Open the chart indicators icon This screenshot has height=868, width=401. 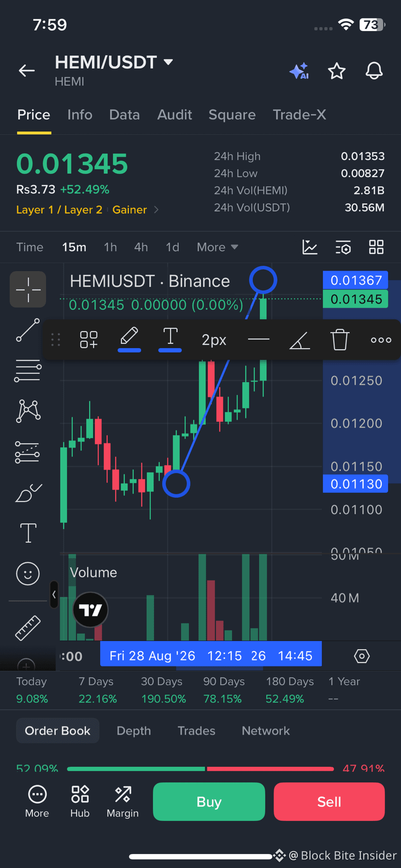[x=310, y=247]
